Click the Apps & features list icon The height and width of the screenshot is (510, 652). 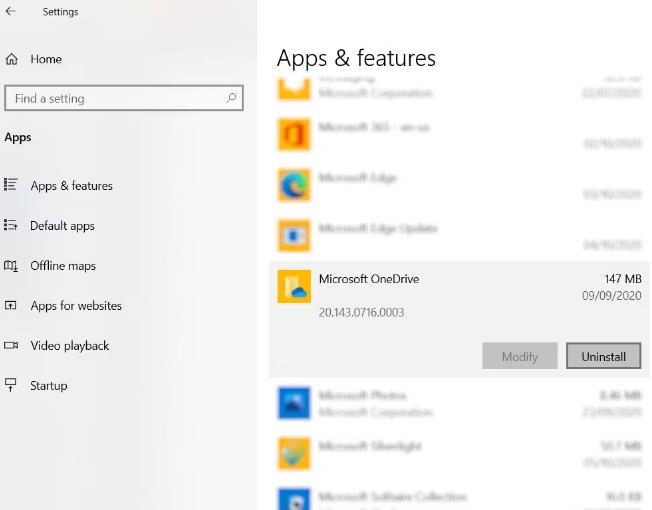[x=10, y=185]
